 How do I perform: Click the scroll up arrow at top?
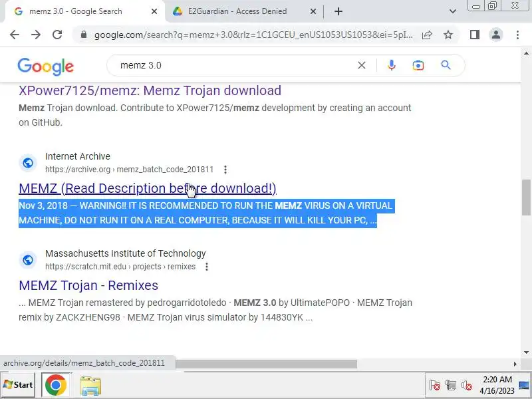pos(526,53)
